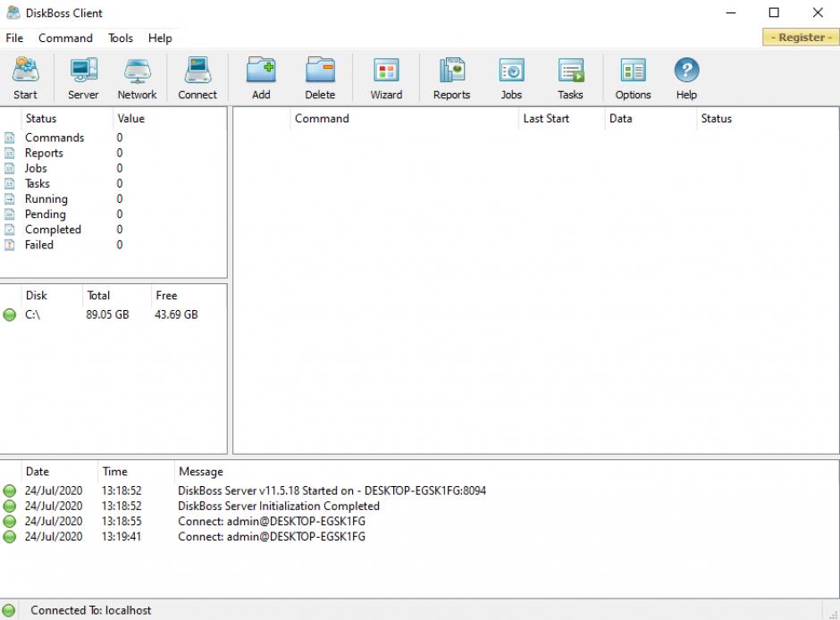This screenshot has width=840, height=620.
Task: Click the Failed status row icon
Action: pyautogui.click(x=10, y=245)
